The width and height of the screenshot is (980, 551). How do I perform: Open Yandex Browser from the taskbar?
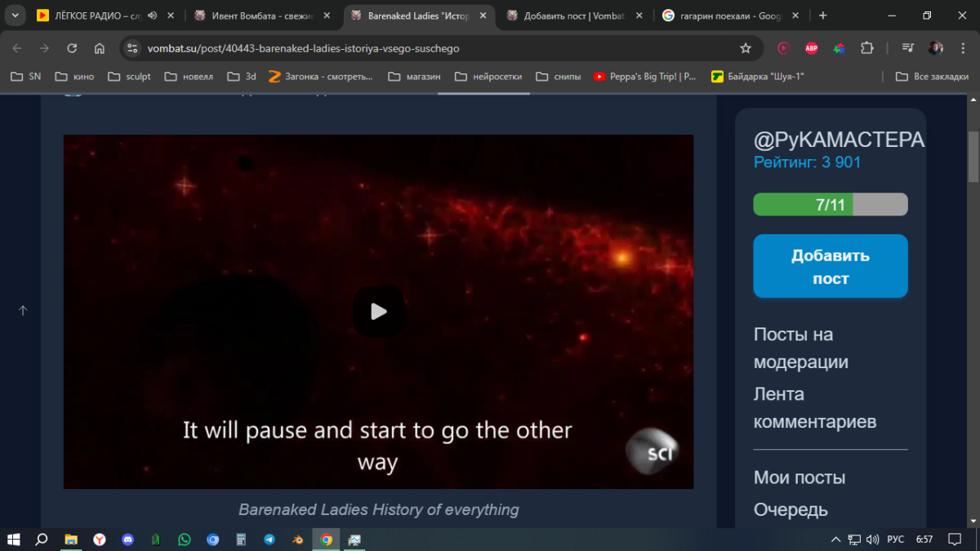[99, 540]
